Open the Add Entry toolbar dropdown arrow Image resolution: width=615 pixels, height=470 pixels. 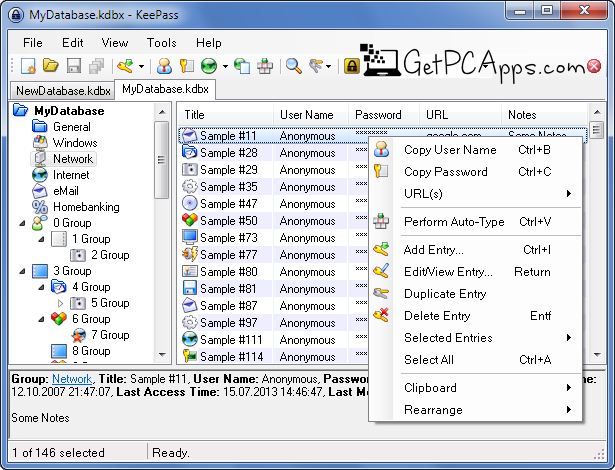point(141,66)
